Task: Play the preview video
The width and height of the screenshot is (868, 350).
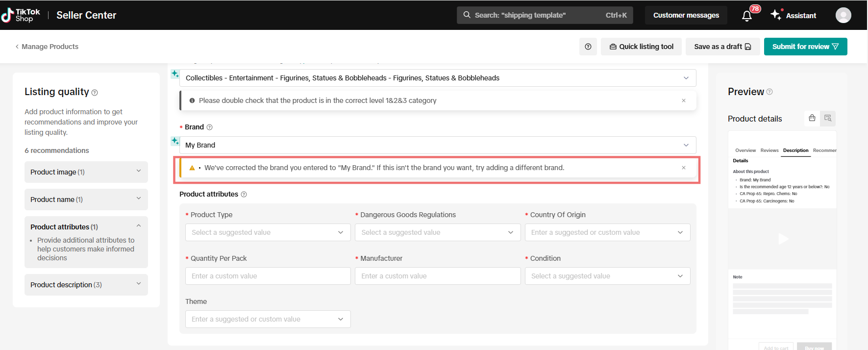Action: click(x=783, y=239)
